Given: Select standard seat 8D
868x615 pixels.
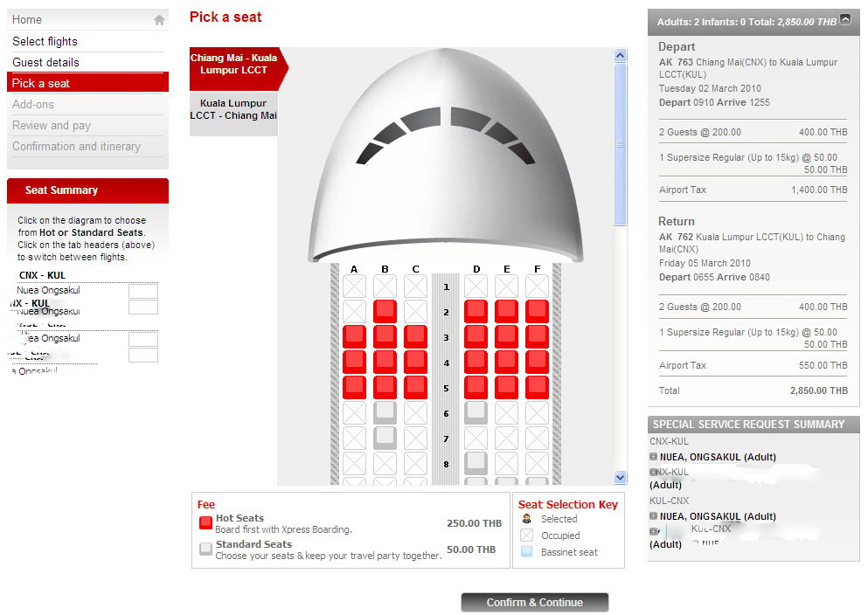Looking at the screenshot, I should (476, 464).
